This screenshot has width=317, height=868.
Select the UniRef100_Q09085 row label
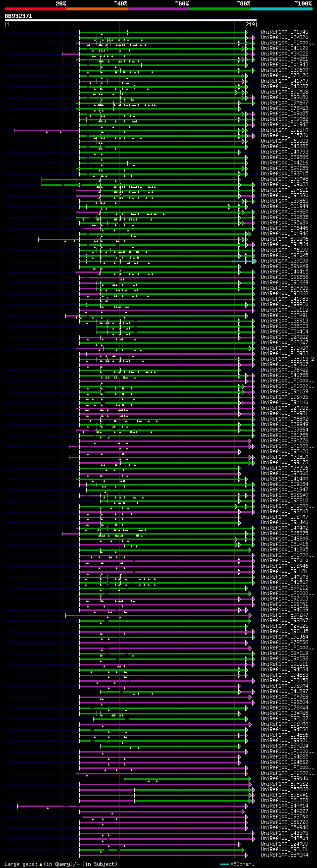tap(284, 114)
